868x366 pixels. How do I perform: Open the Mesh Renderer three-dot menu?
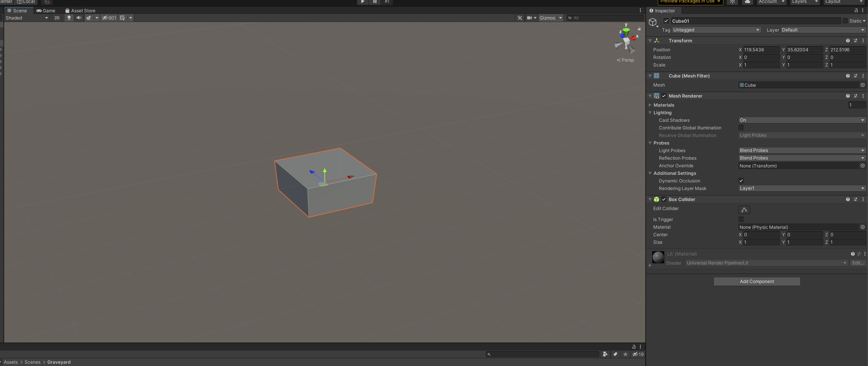(x=863, y=96)
